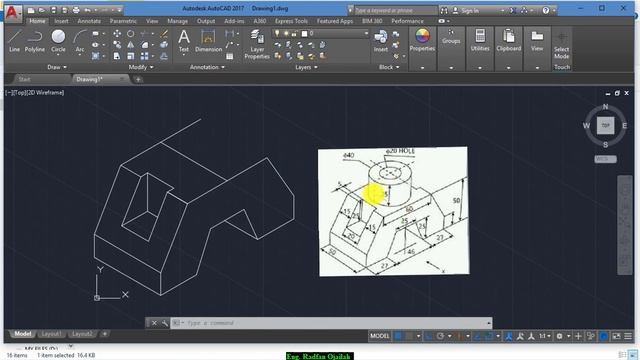Screen dimensions: 640x360
Task: Select the Dimension tool
Action: [208, 40]
